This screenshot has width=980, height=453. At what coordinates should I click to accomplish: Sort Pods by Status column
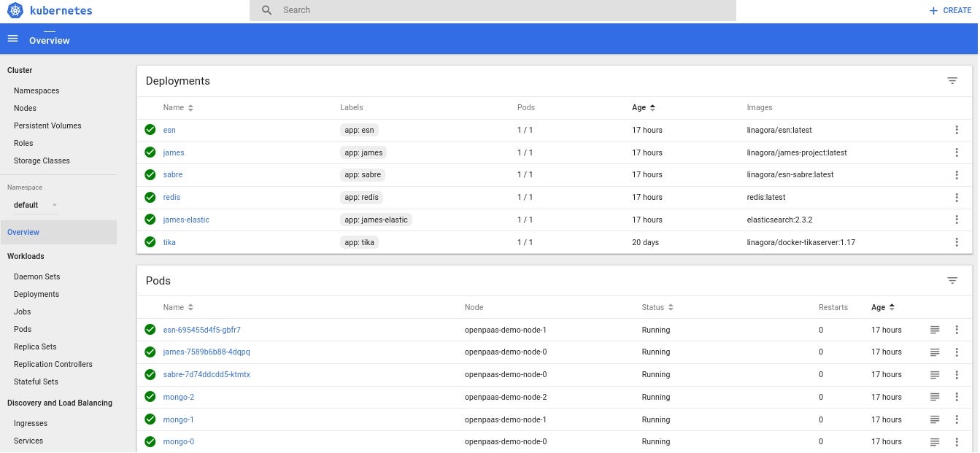click(657, 308)
